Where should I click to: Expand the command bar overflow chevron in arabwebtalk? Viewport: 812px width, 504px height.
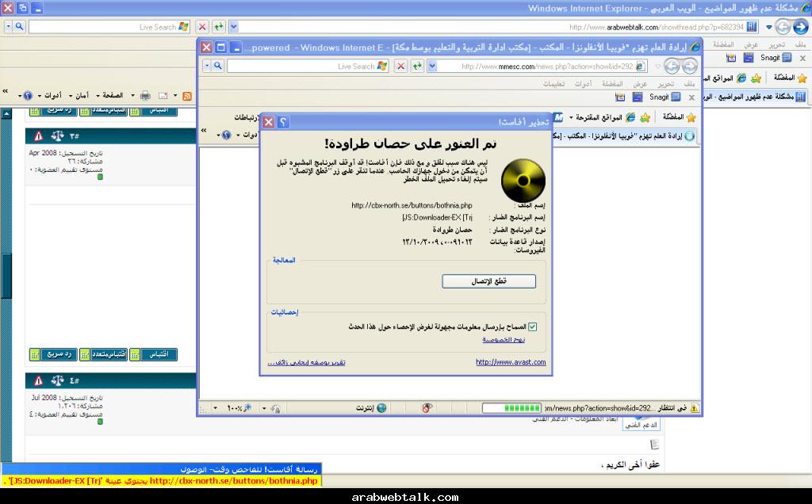tap(6, 91)
